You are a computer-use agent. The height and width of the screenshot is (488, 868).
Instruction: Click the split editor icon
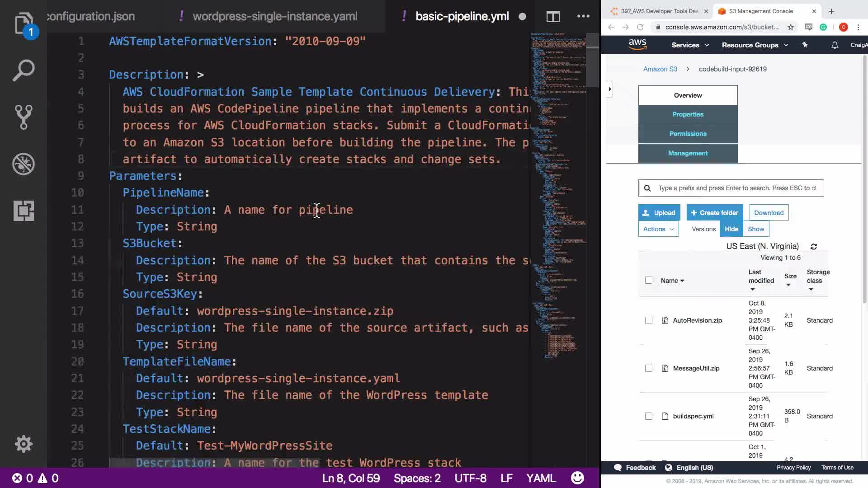(x=552, y=17)
